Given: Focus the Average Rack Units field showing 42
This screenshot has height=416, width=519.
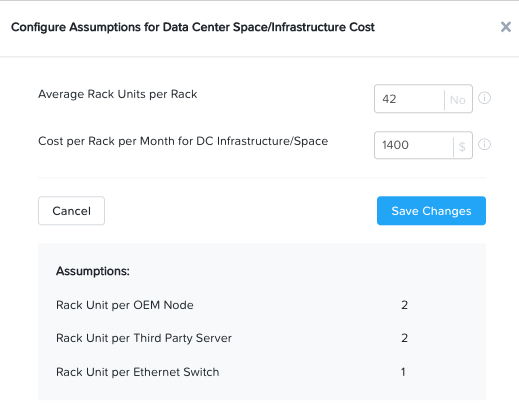Looking at the screenshot, I should point(409,99).
